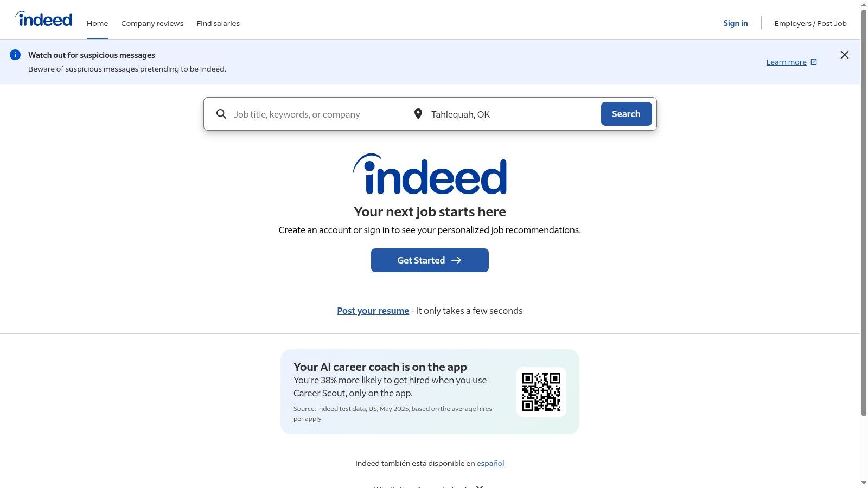Switch to español language link
This screenshot has width=868, height=488.
(490, 463)
